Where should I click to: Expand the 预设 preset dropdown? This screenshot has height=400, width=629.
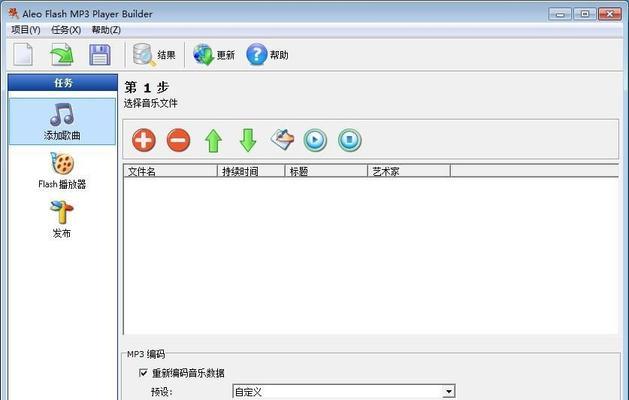point(448,391)
